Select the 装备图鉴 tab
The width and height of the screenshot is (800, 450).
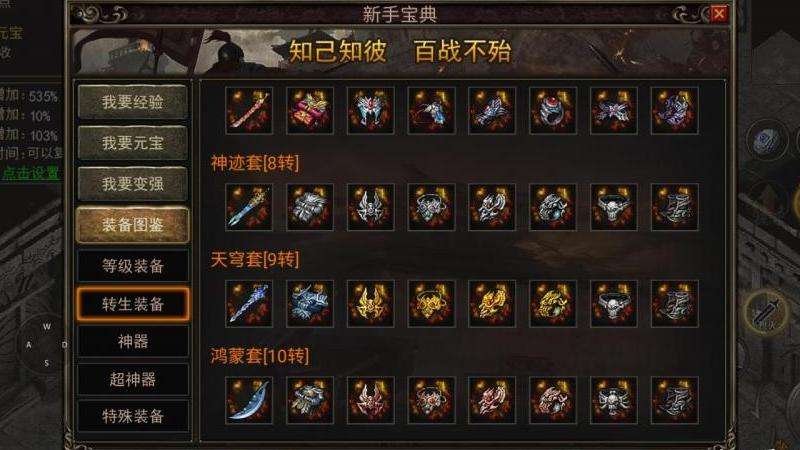coord(133,224)
